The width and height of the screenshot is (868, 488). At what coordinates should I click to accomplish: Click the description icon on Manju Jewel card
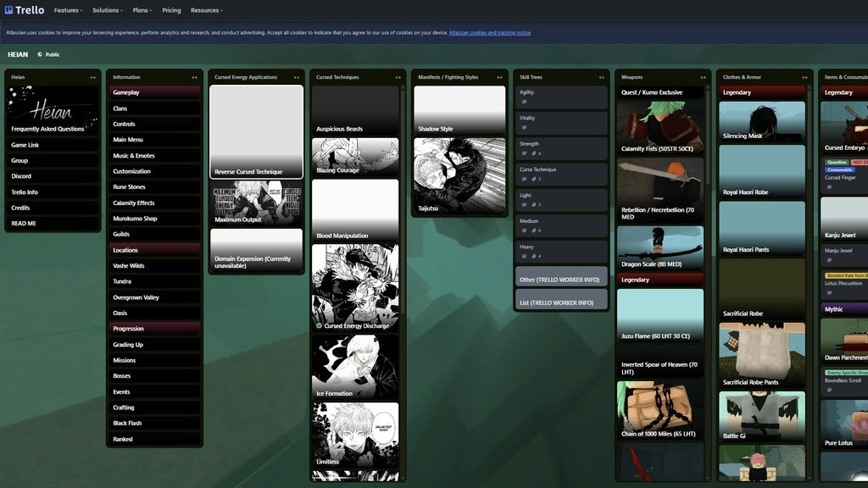[x=829, y=260]
